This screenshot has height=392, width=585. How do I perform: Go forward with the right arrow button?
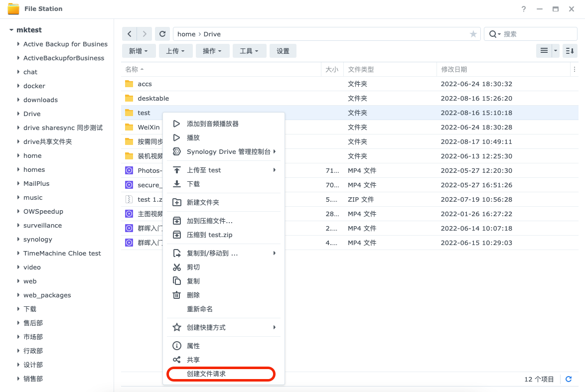(x=145, y=34)
